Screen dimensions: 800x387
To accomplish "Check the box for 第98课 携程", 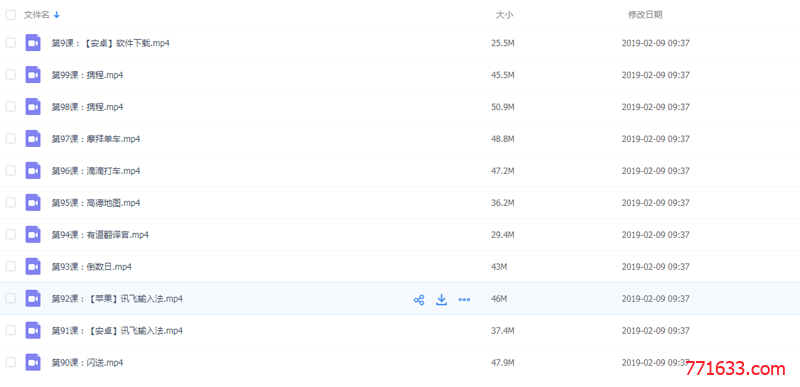I will coord(11,107).
